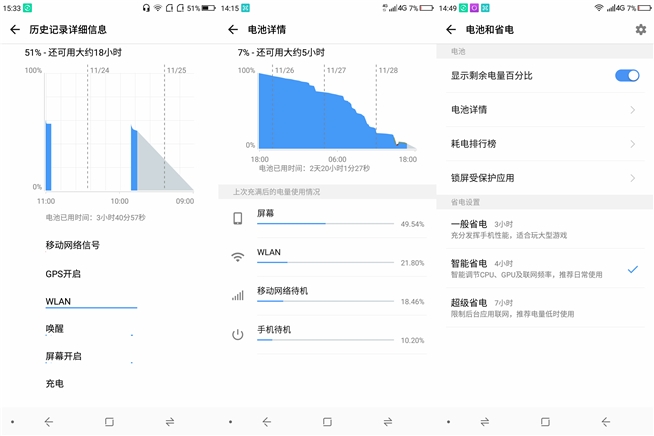Tap back arrow in middle screen navigation bar
The width and height of the screenshot is (654, 436).
point(267,422)
